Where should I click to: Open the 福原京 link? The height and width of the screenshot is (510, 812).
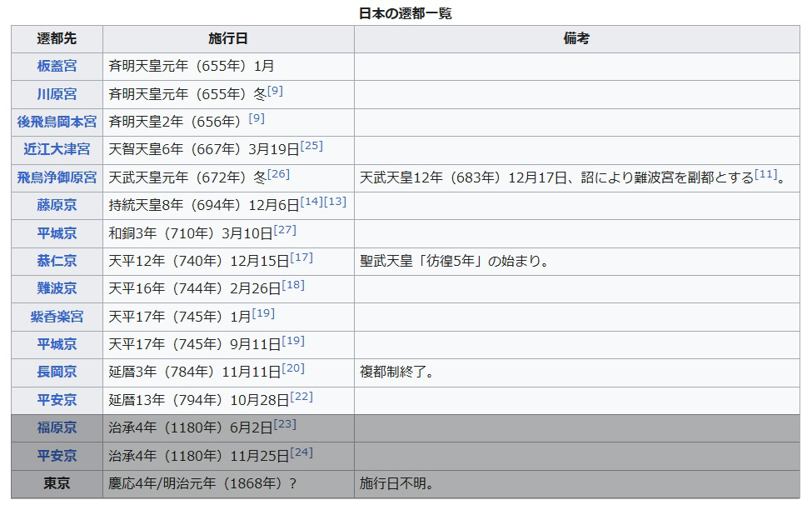(57, 427)
